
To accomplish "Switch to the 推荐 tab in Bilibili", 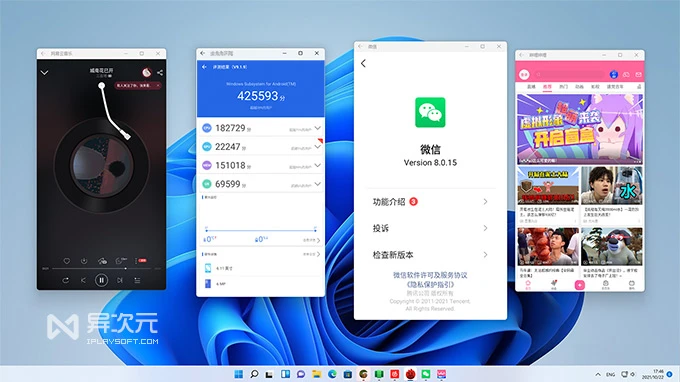I will click(547, 87).
